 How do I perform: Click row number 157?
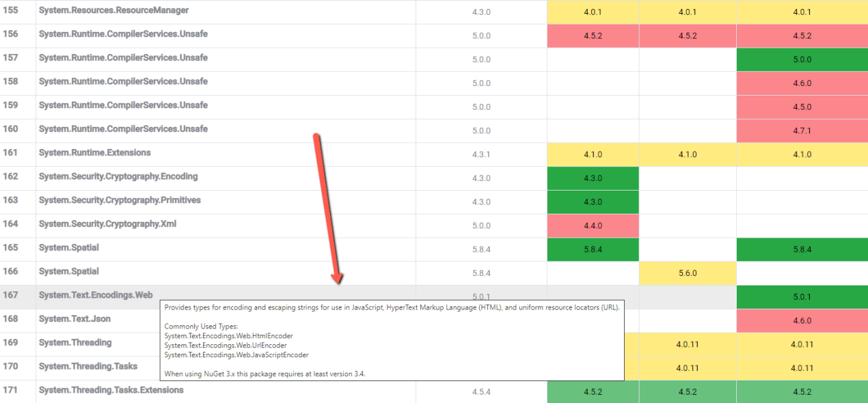point(11,58)
